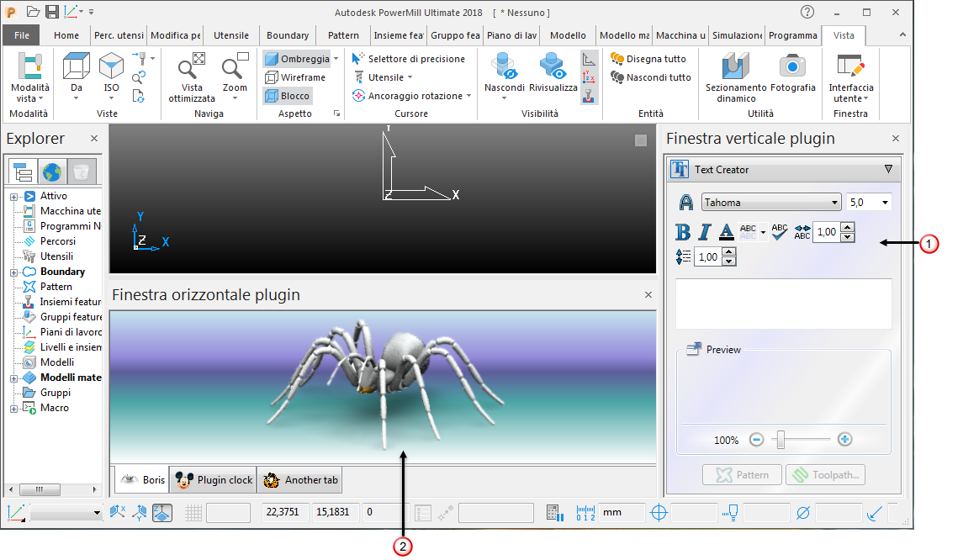Screen dimensions: 963x560
Task: Switch to the Modello ribbon tab
Action: coord(568,35)
